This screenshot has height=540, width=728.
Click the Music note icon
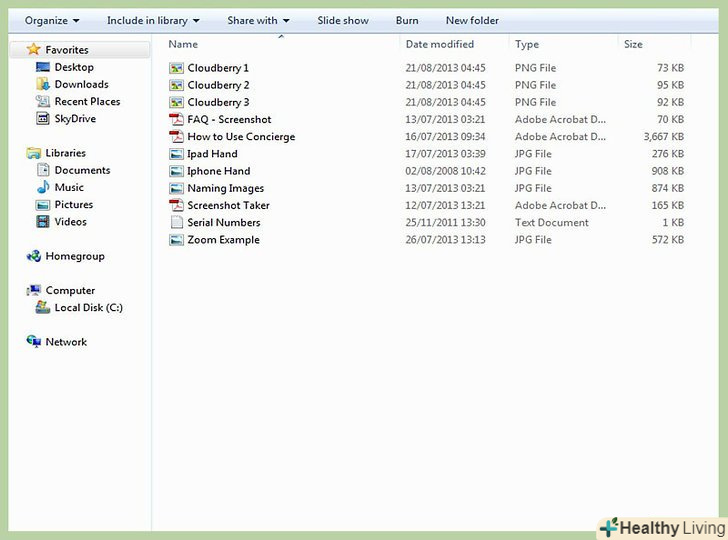pos(43,187)
